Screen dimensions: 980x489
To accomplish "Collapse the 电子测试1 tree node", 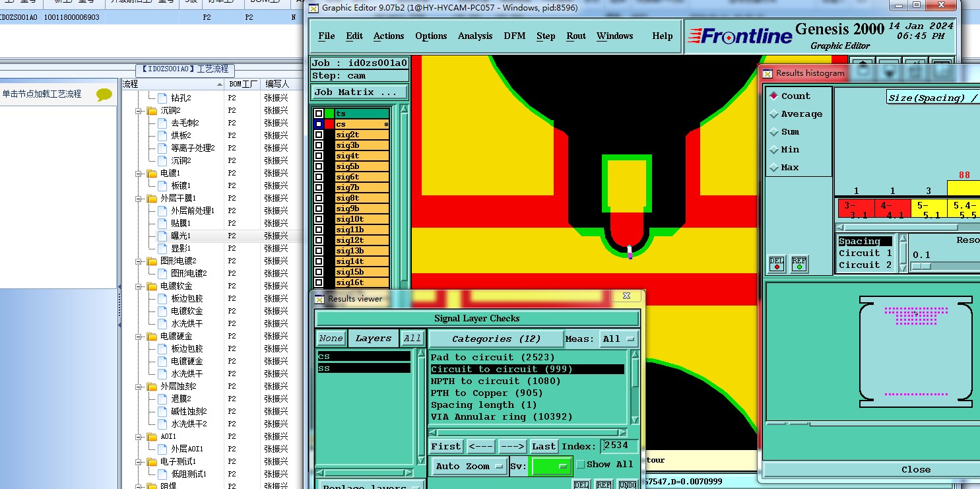I will coord(140,461).
